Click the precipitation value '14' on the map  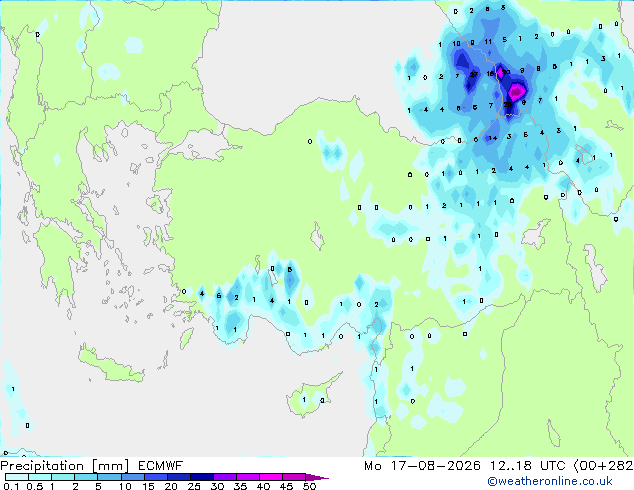click(492, 138)
